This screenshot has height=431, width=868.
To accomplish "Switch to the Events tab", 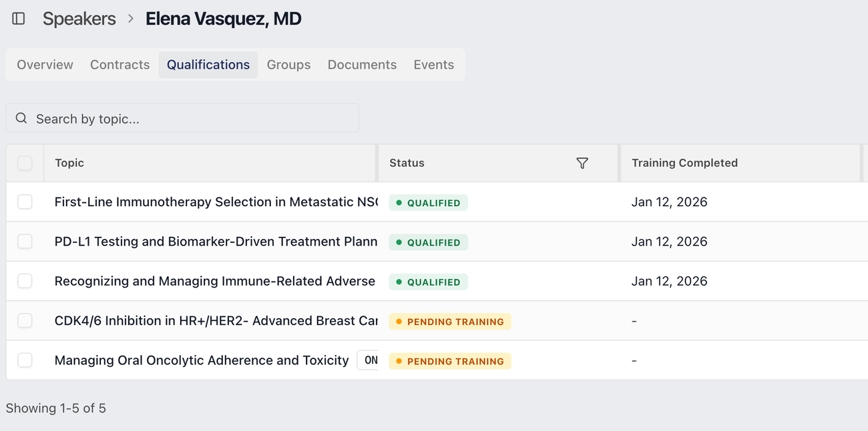I will (434, 65).
